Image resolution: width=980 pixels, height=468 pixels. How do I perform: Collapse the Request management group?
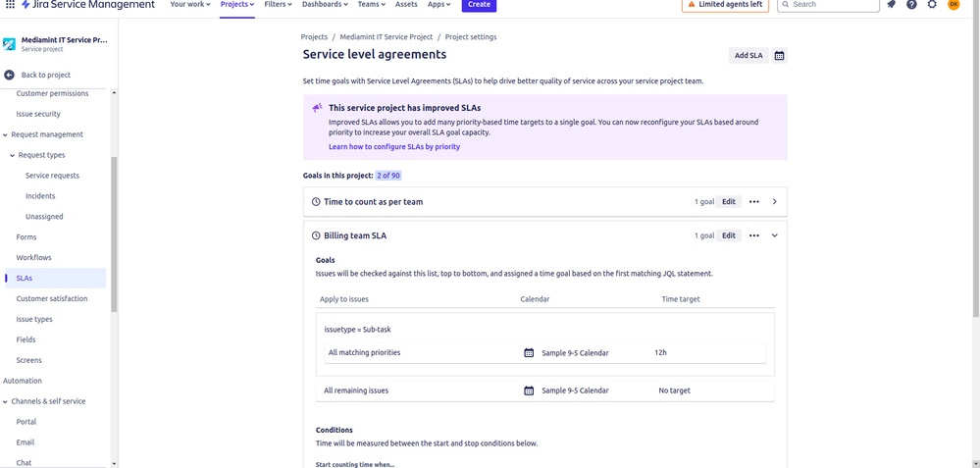[x=6, y=134]
